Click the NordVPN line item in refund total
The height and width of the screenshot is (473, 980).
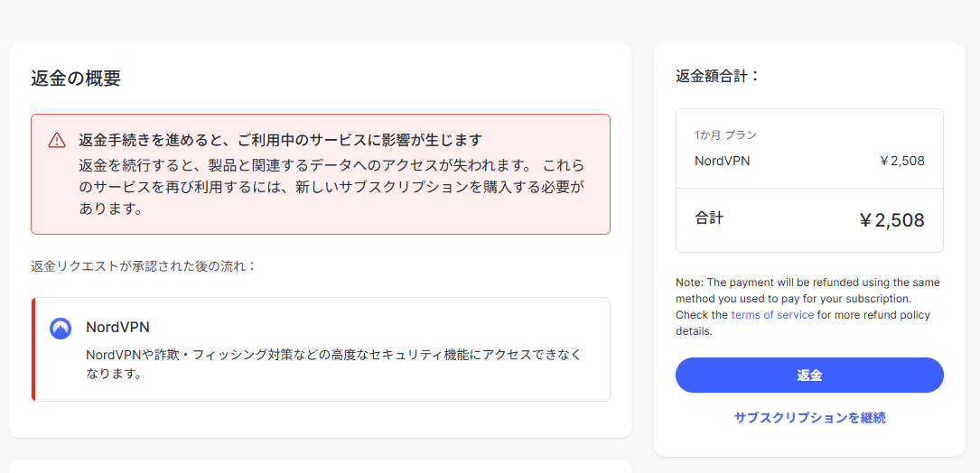click(x=722, y=161)
